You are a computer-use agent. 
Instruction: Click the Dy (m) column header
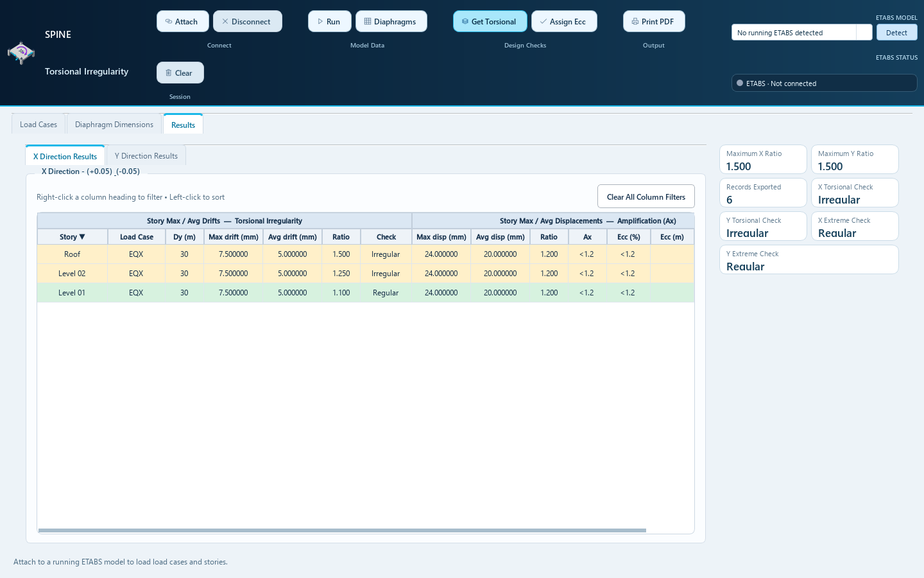184,236
